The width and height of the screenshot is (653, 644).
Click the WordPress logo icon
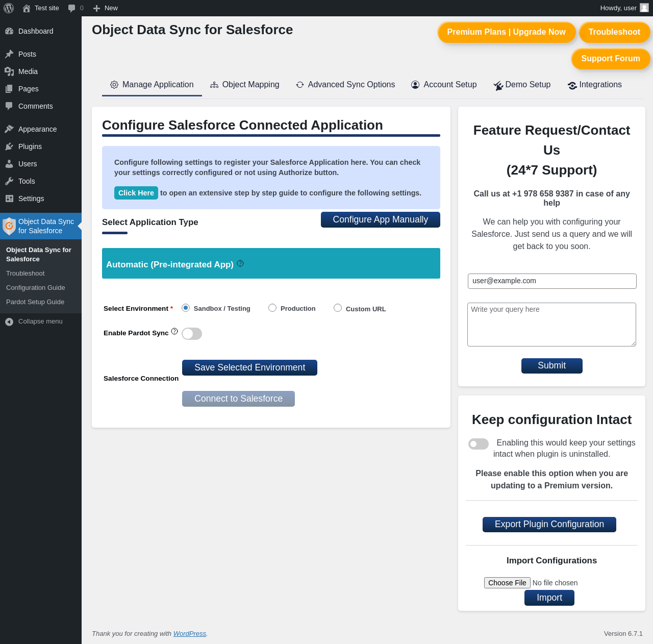(x=9, y=8)
